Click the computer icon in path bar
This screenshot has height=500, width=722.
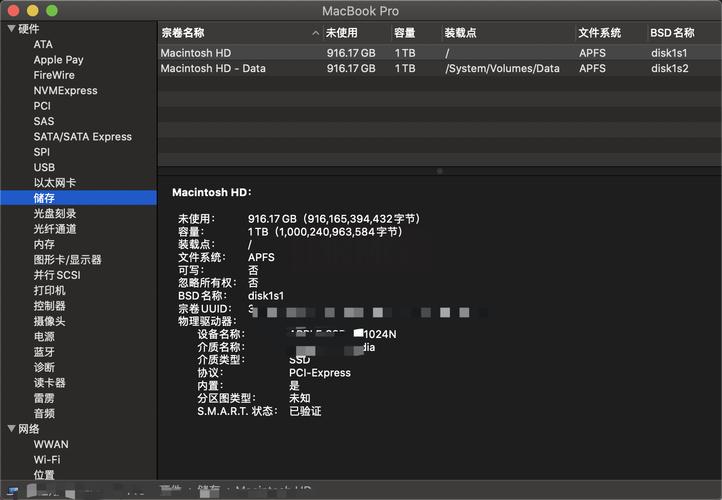pyautogui.click(x=12, y=492)
